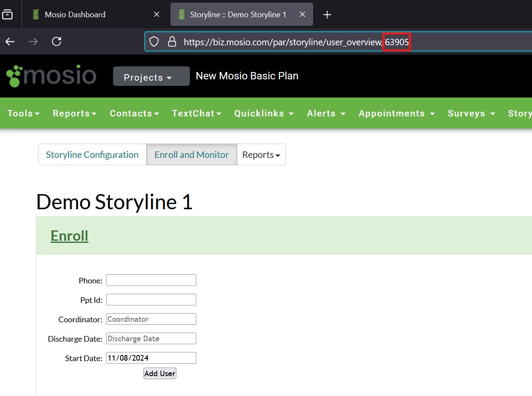Open the Reports dropdown beside Enroll and Monitor
Image resolution: width=532 pixels, height=396 pixels.
pyautogui.click(x=261, y=154)
